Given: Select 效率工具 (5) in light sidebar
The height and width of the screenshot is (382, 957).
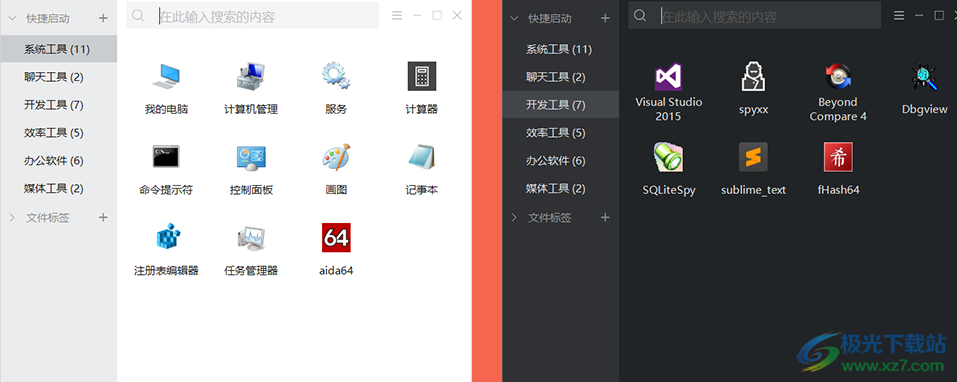Looking at the screenshot, I should click(58, 132).
